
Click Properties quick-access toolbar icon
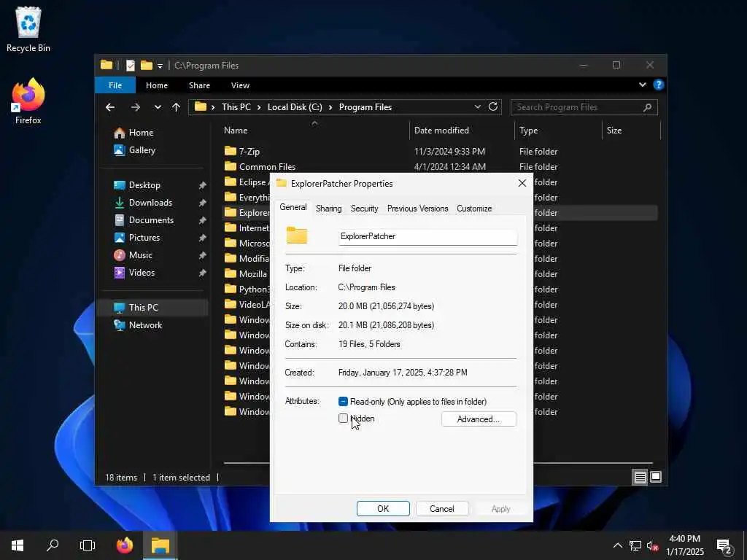coord(131,65)
